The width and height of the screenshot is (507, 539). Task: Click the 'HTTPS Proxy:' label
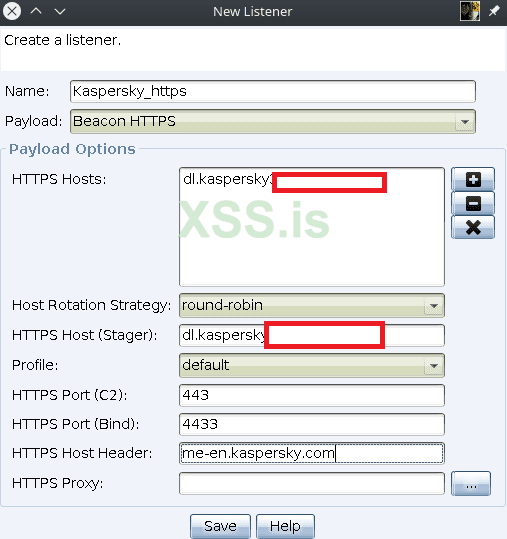click(x=57, y=483)
